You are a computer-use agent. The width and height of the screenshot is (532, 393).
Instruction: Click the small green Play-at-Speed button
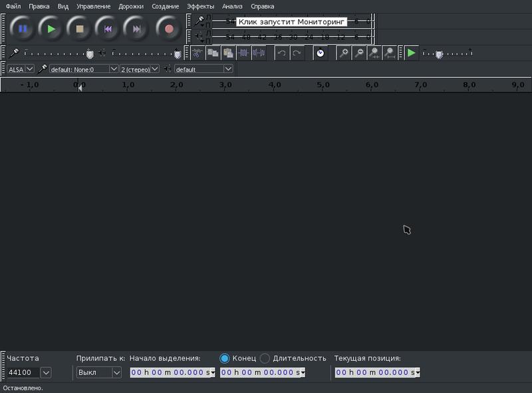(411, 53)
